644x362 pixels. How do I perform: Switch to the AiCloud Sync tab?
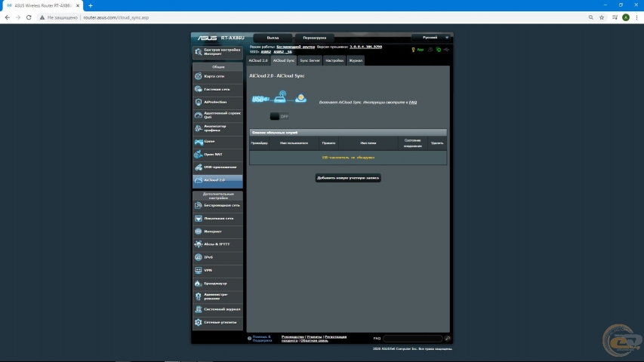coord(283,60)
